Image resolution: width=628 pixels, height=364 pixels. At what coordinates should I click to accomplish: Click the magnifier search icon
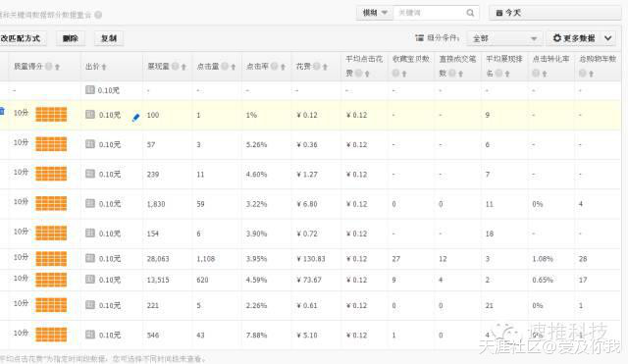pyautogui.click(x=470, y=13)
